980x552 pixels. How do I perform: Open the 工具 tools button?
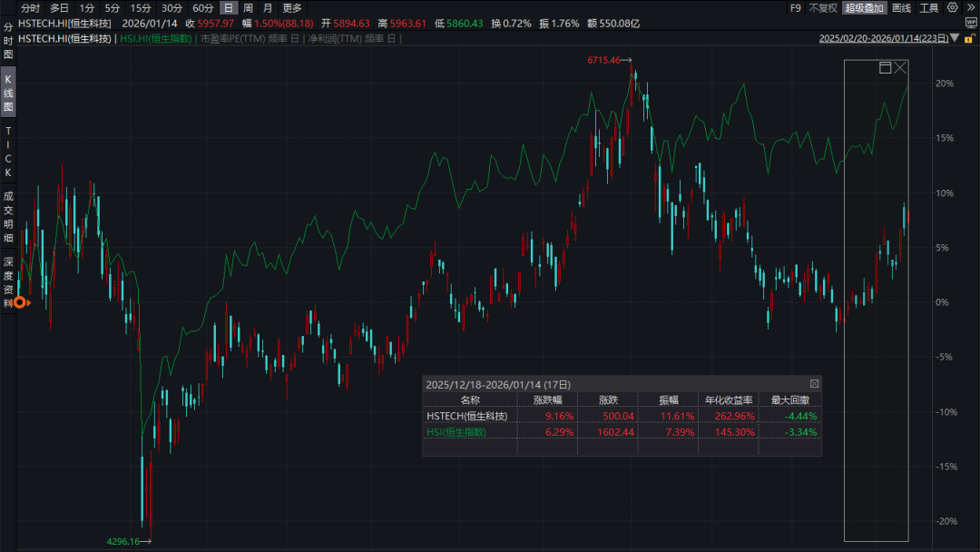click(x=928, y=8)
